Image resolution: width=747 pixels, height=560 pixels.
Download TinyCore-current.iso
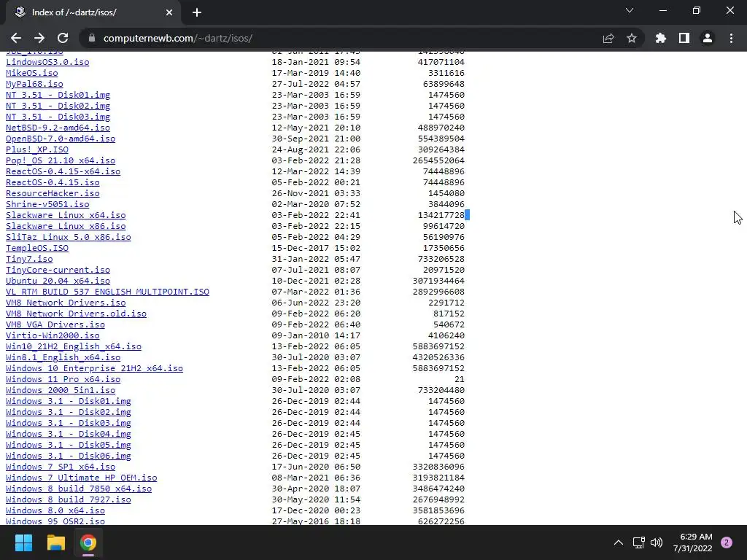(x=58, y=270)
